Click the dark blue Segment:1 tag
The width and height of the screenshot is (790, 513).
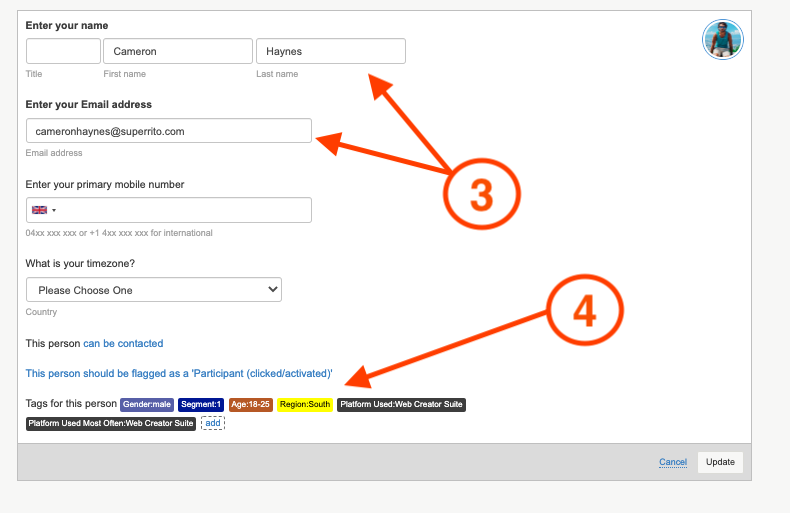click(201, 404)
